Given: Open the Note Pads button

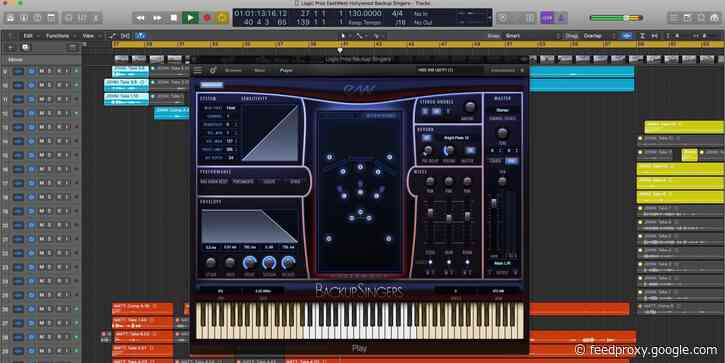Looking at the screenshot, I should [688, 18].
